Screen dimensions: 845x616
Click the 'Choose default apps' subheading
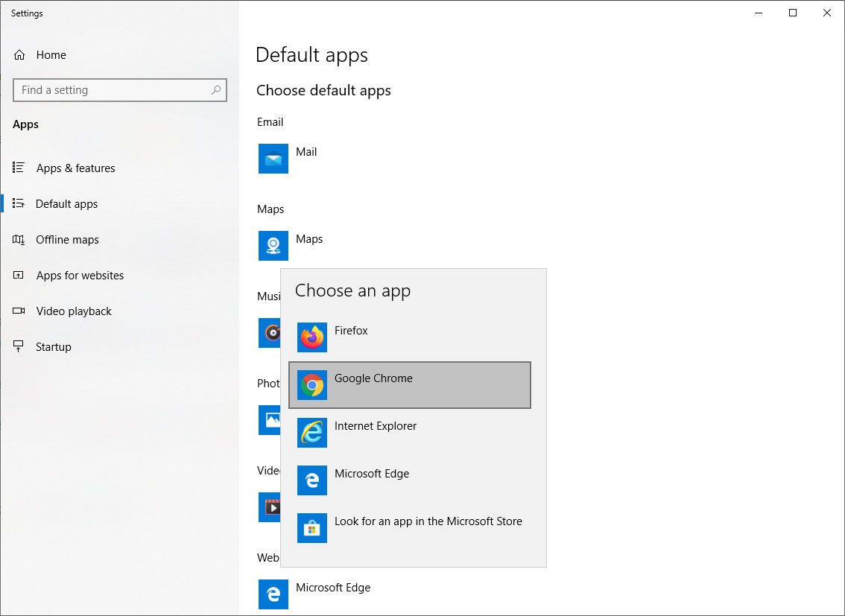324,90
